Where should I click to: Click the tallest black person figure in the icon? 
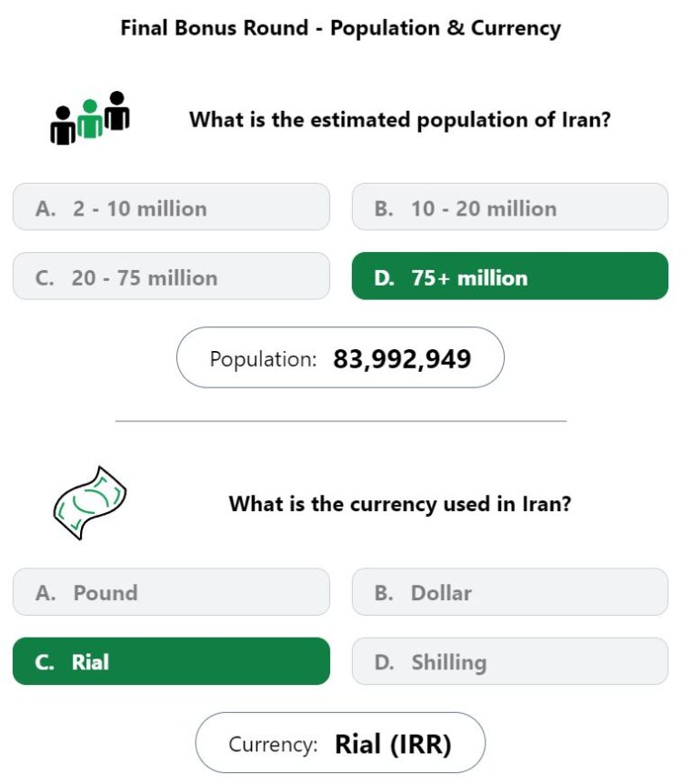117,111
